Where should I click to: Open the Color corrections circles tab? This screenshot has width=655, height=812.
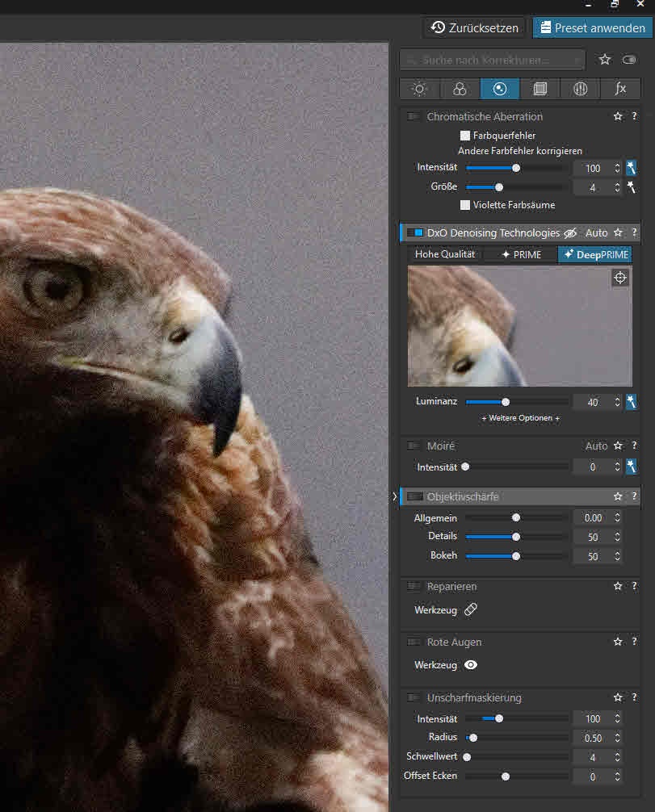[x=459, y=90]
